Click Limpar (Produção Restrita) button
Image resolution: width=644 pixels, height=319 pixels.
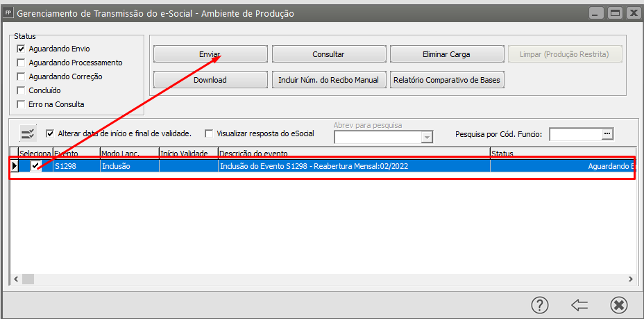565,54
